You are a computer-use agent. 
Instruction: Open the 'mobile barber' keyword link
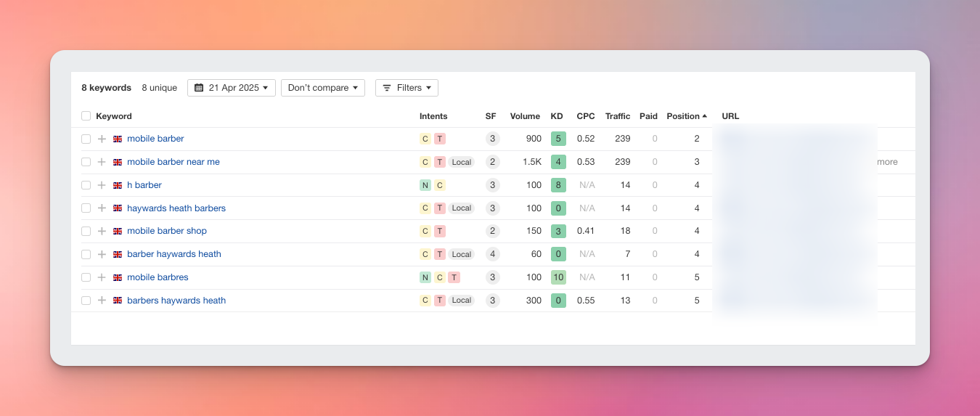[x=155, y=139]
